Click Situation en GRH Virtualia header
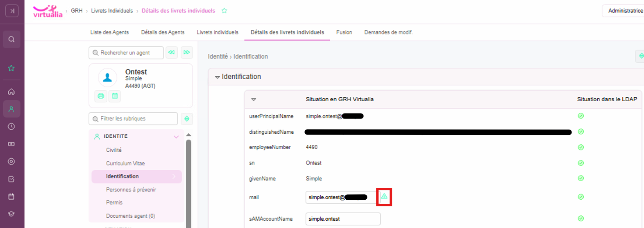Viewport: 644px width, 228px height. [340, 99]
